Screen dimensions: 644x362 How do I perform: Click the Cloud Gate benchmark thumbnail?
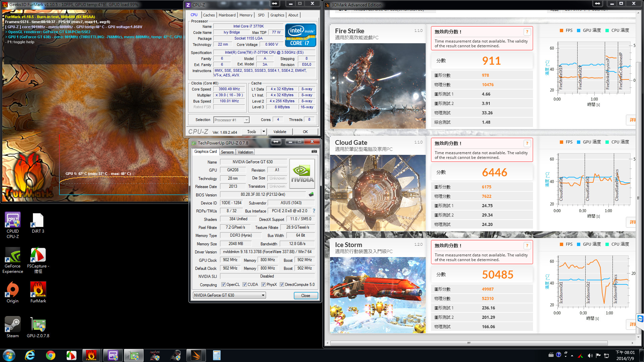[x=378, y=193]
